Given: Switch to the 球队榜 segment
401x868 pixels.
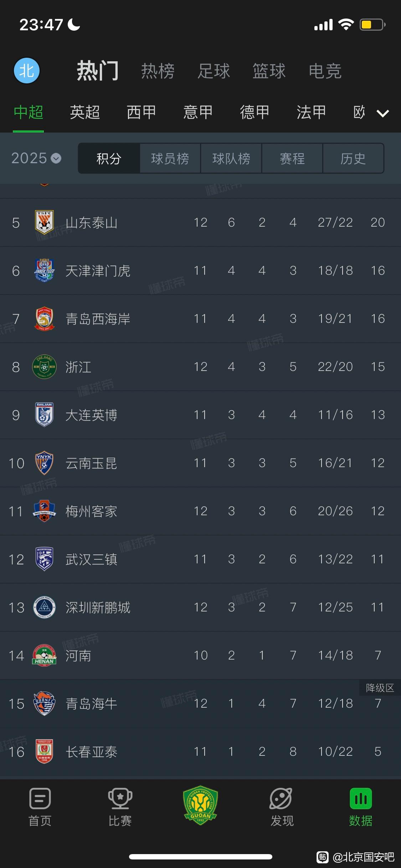Looking at the screenshot, I should point(231,159).
